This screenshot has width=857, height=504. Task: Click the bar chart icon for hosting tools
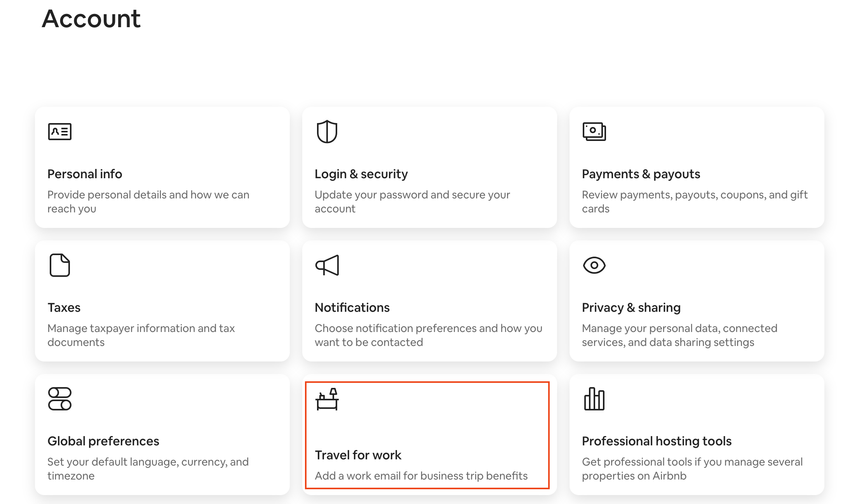tap(594, 399)
